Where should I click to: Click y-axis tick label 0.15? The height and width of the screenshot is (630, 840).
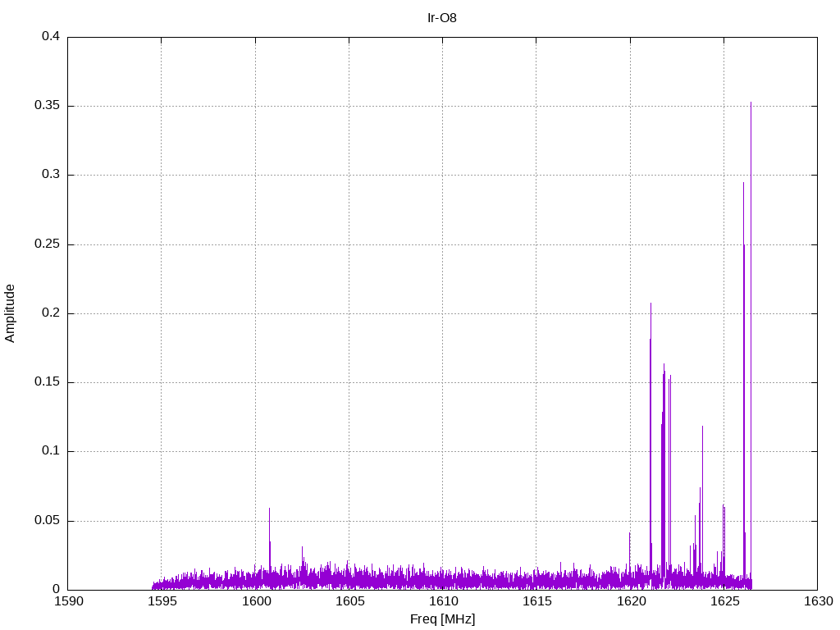click(x=47, y=382)
